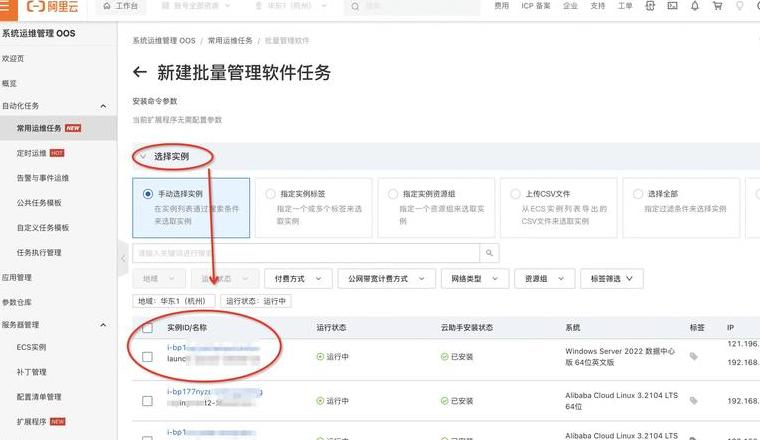The width and height of the screenshot is (760, 440).
Task: Click filter tag 运行状态: 运行中
Action: coord(256,301)
